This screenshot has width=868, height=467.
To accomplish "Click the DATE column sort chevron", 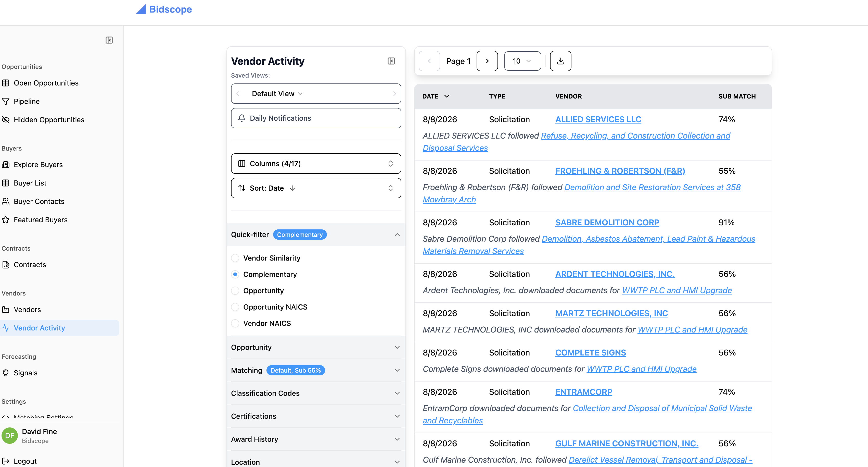I will click(x=447, y=96).
